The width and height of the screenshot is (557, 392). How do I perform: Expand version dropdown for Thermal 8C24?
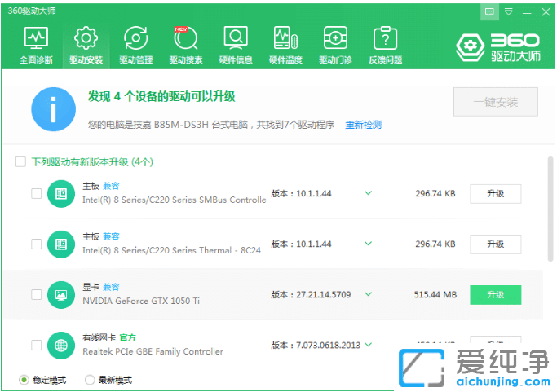[369, 244]
